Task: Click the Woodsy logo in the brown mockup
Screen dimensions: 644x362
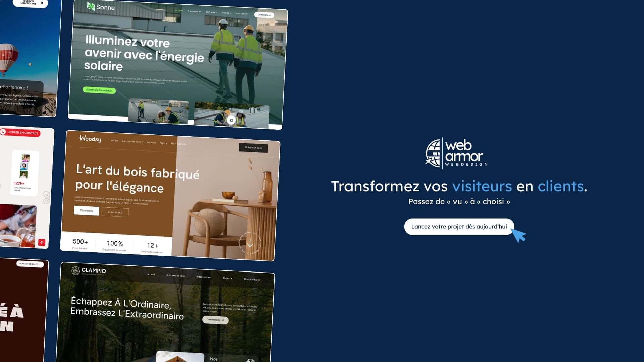Action: click(90, 138)
